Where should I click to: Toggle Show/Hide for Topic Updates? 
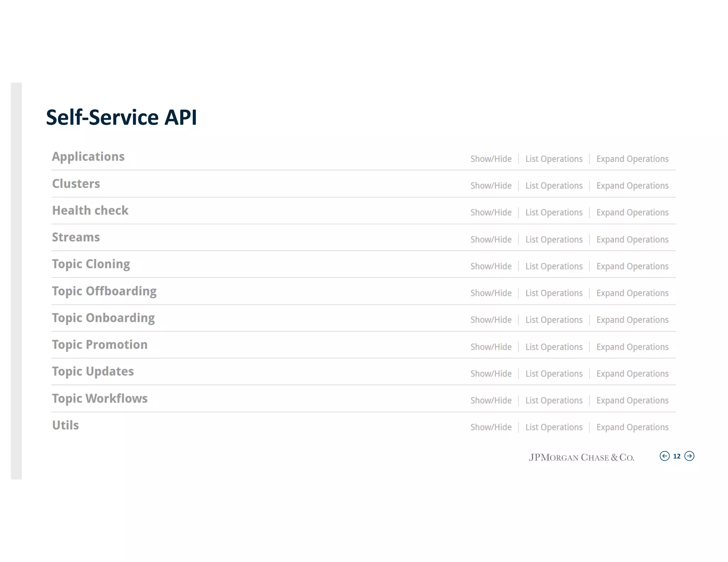tap(491, 374)
